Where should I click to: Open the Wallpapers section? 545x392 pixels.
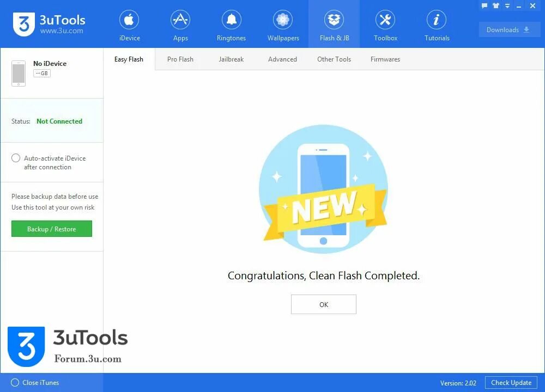coord(283,26)
